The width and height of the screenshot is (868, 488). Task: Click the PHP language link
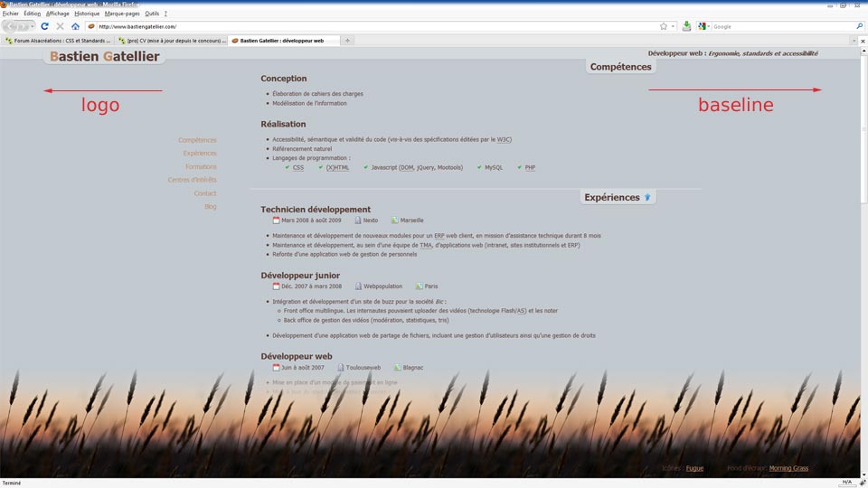tap(530, 167)
